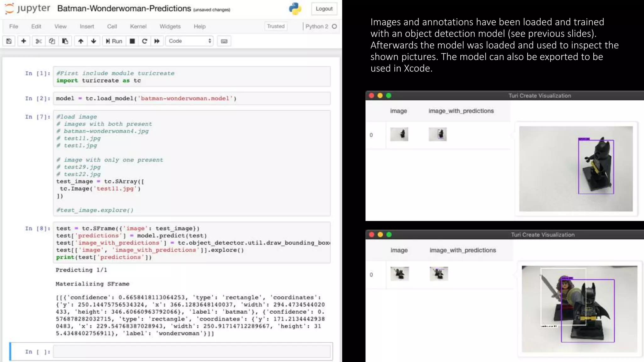The image size is (644, 362).
Task: Select the load image code cell In [7]
Action: coord(192,163)
